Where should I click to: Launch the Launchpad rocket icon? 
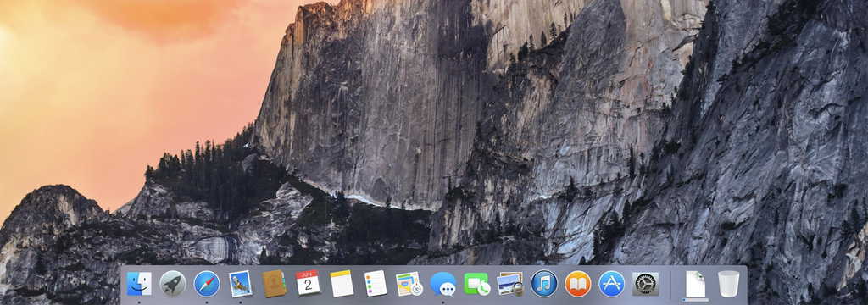[x=173, y=284]
